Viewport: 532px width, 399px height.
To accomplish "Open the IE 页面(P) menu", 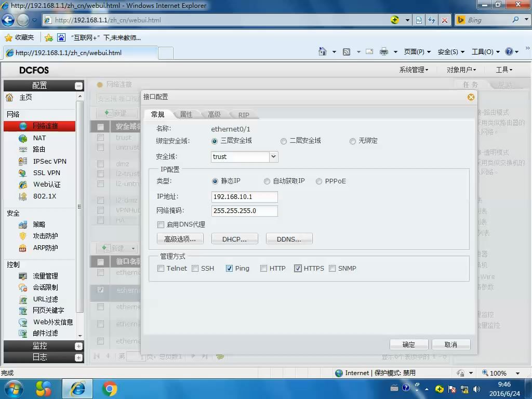I will coord(417,52).
